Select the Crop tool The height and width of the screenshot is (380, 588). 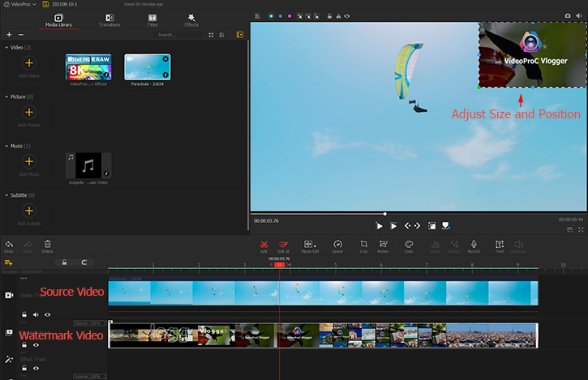pyautogui.click(x=363, y=244)
